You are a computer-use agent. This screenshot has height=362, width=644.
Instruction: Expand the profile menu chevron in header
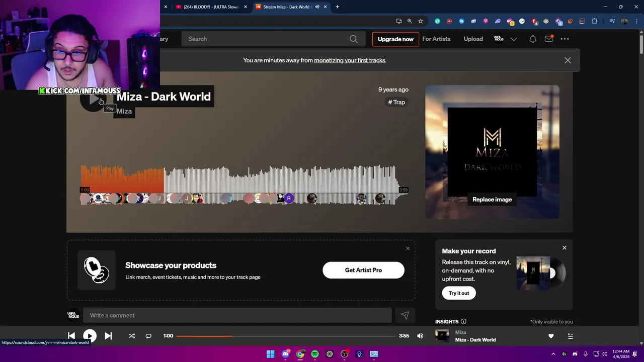click(x=514, y=39)
